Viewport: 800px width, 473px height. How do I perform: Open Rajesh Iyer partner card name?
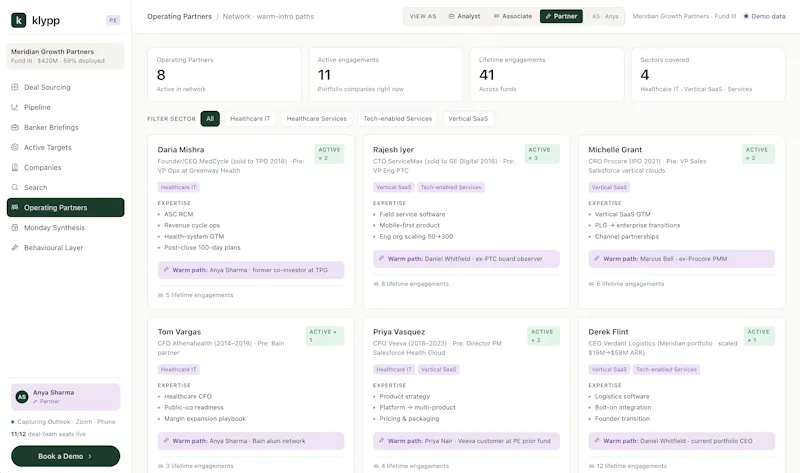pyautogui.click(x=393, y=150)
